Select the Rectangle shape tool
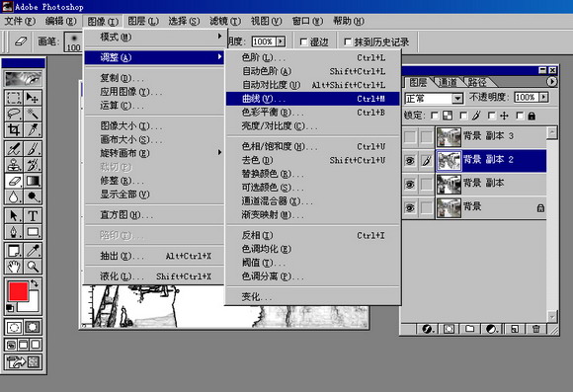Screen dimensions: 573x392 point(33,231)
